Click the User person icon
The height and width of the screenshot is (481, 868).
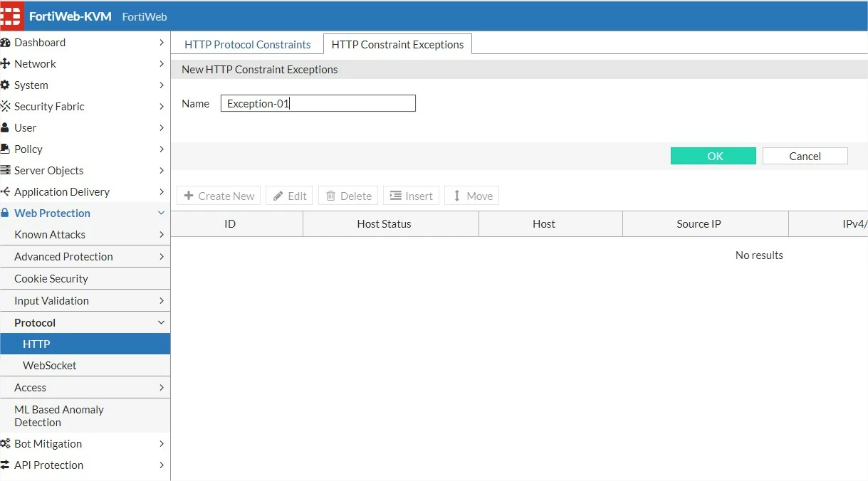pyautogui.click(x=4, y=128)
